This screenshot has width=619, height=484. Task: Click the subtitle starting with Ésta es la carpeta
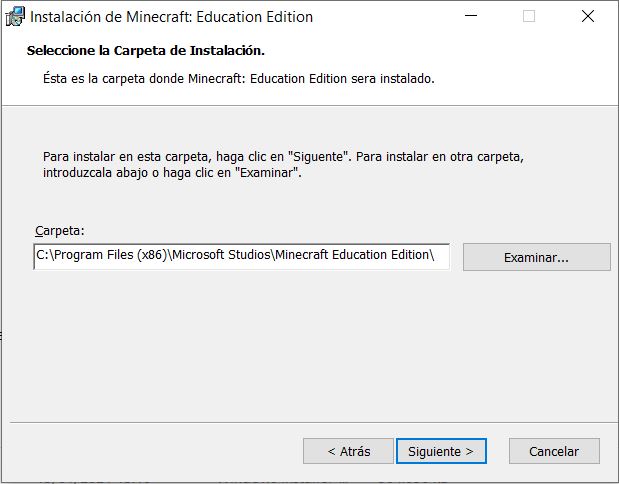pos(238,79)
